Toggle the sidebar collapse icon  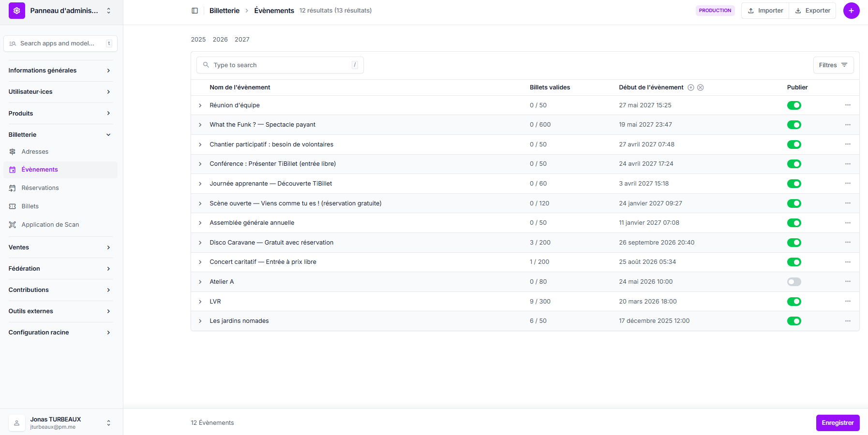195,11
